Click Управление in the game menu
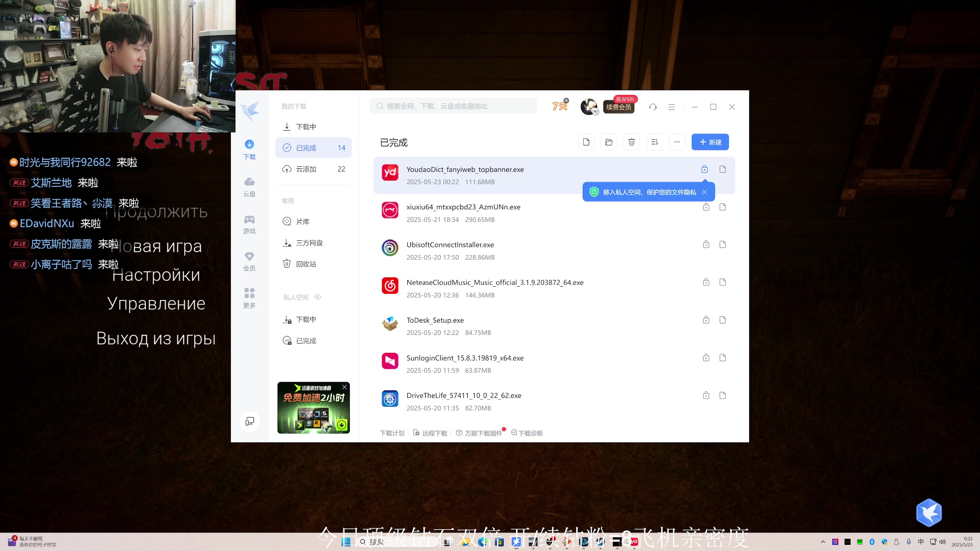The width and height of the screenshot is (980, 551). click(x=156, y=303)
